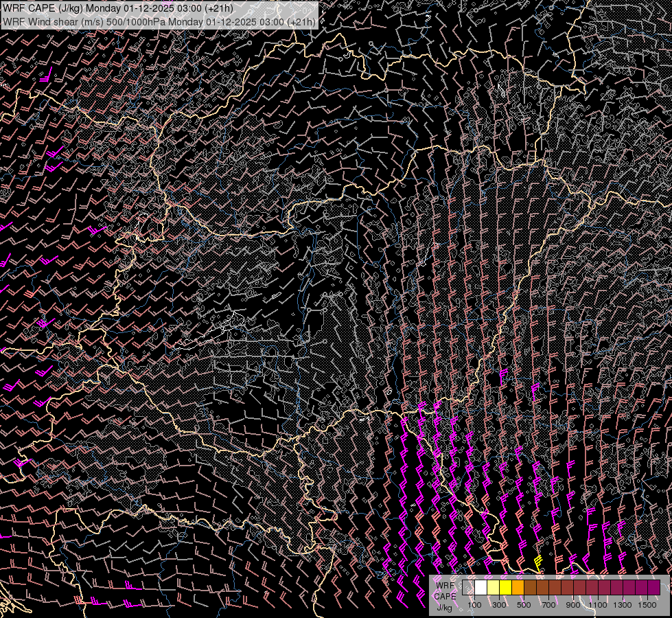Image resolution: width=672 pixels, height=618 pixels.
Task: Choose the first brown swatch after orange
Action: tap(531, 587)
